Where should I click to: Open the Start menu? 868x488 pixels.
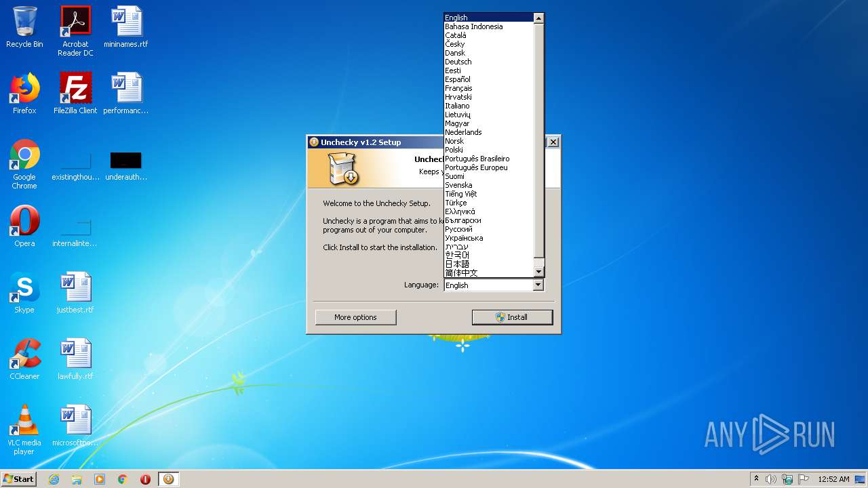tap(18, 479)
